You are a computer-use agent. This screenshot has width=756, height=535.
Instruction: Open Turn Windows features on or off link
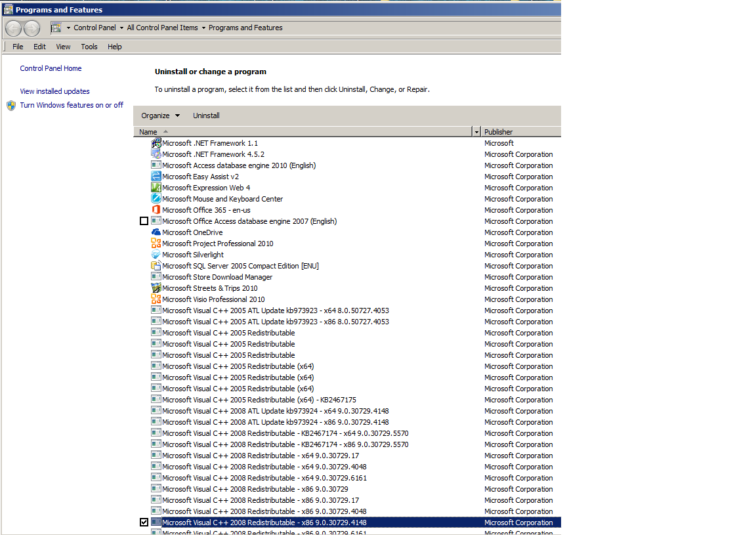pyautogui.click(x=72, y=105)
